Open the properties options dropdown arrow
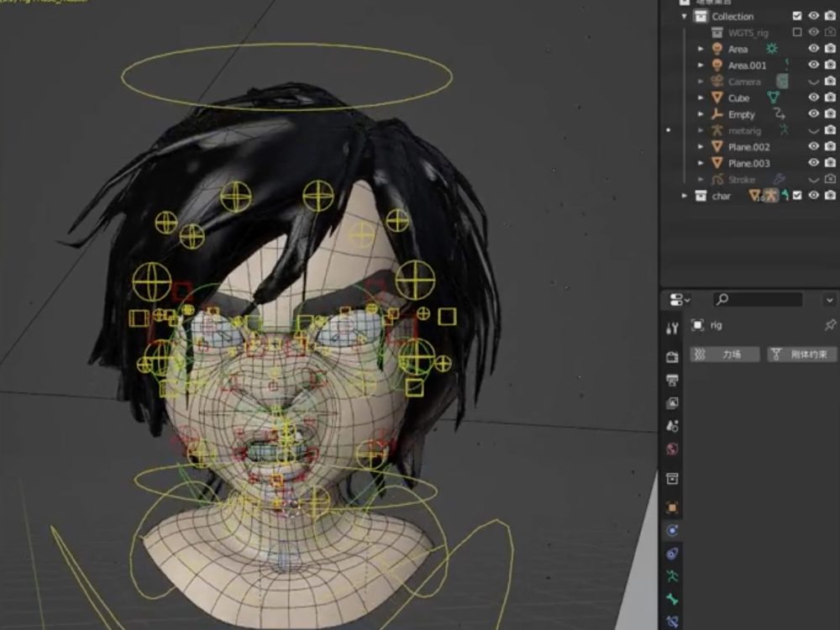 point(830,300)
